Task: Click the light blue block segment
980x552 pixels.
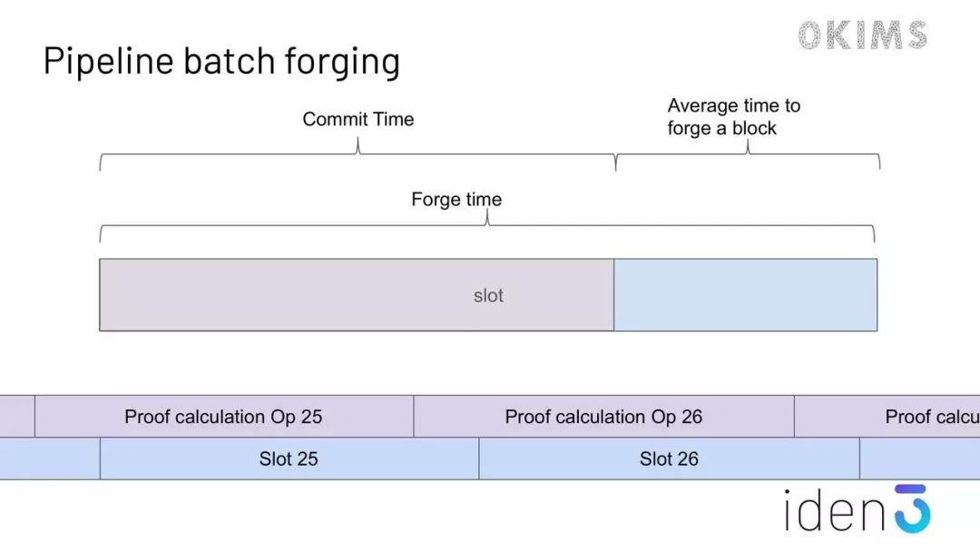Action: pos(746,295)
